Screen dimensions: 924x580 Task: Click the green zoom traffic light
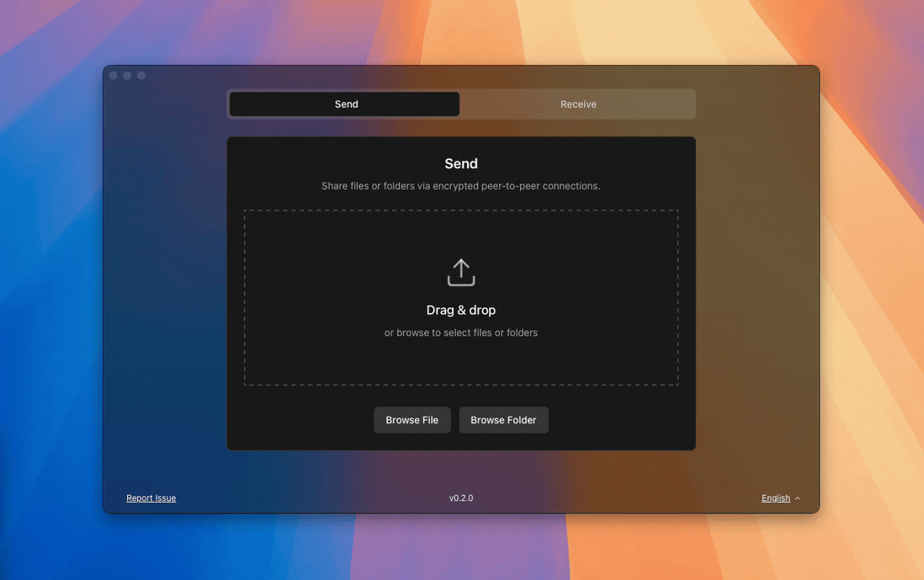[x=141, y=75]
